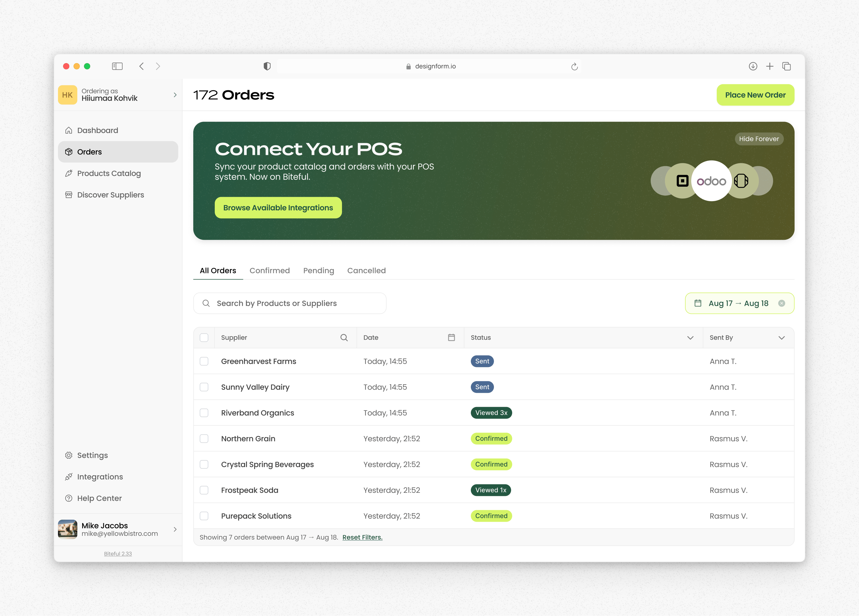Select the Purepack Solutions order checkbox
This screenshot has width=859, height=616.
coord(204,516)
